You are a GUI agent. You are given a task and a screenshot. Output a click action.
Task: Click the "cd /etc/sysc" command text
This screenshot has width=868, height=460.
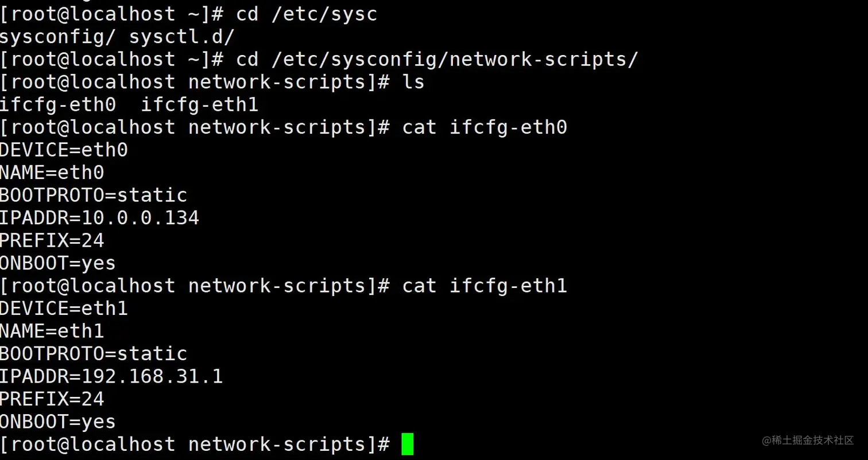[307, 14]
